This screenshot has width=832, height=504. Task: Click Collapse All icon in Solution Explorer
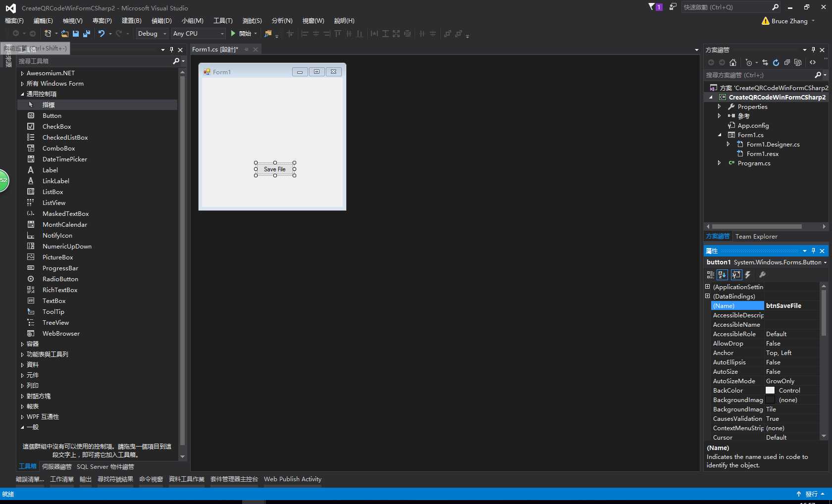pyautogui.click(x=787, y=62)
